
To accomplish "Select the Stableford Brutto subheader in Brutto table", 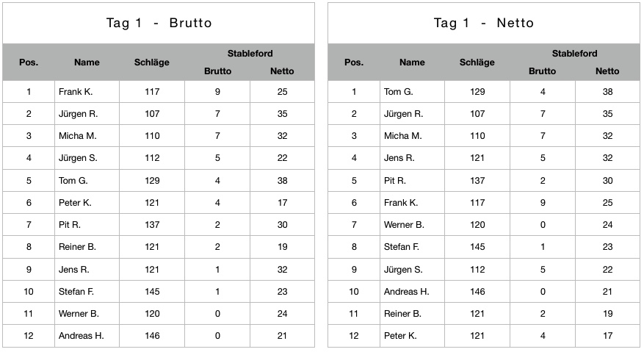I will click(x=217, y=71).
